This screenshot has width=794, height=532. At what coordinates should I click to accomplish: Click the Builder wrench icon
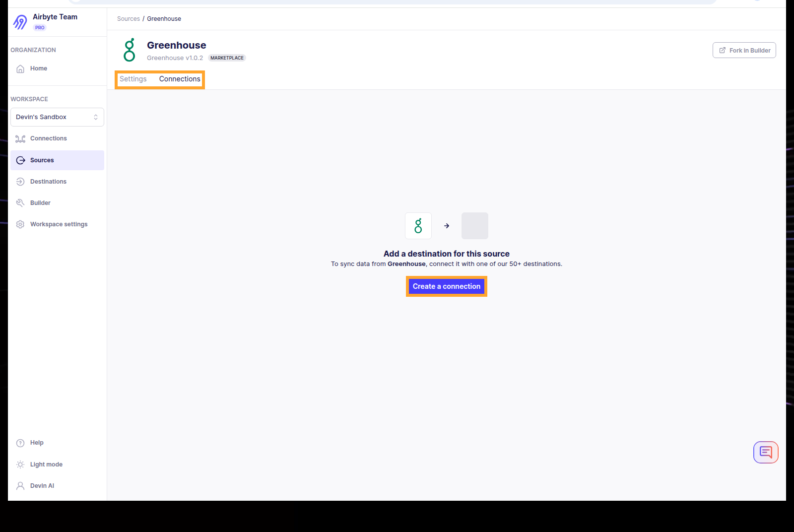(20, 203)
